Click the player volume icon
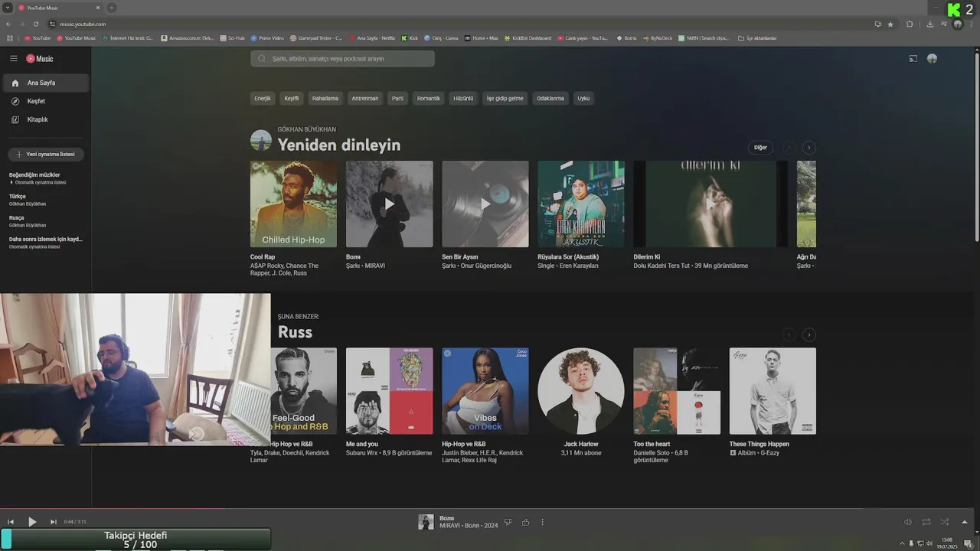This screenshot has height=551, width=980. pyautogui.click(x=908, y=522)
